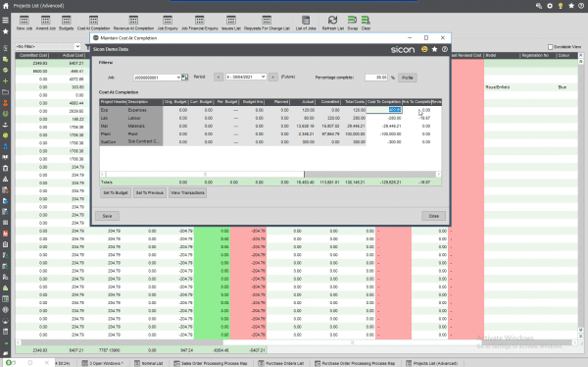Screen dimensions: 588x367
Task: Go to the Home icon in title bar
Action: [6, 6]
